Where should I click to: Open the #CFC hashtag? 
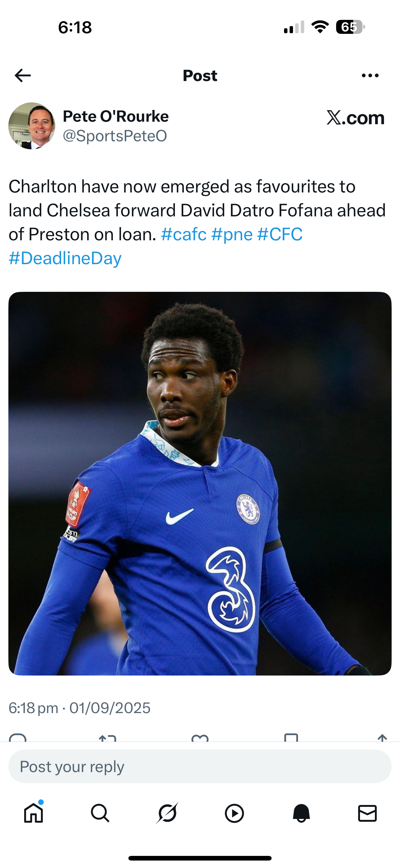point(280,234)
